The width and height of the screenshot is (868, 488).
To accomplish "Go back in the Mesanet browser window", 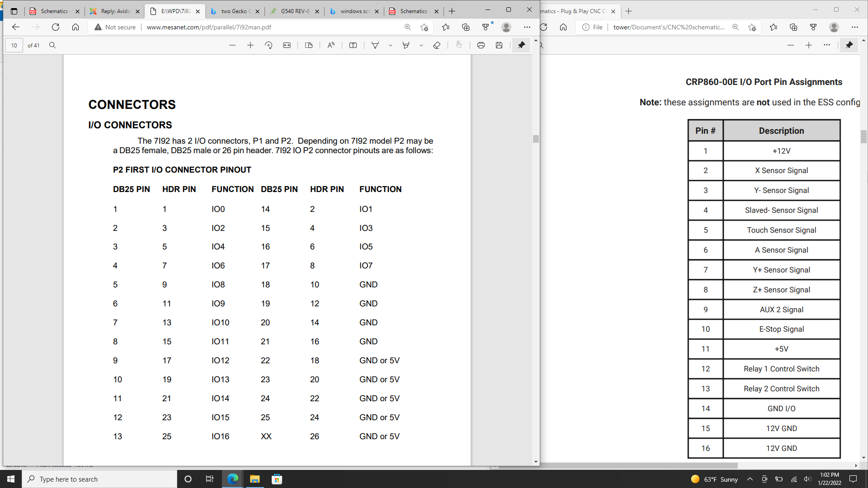I will point(16,27).
